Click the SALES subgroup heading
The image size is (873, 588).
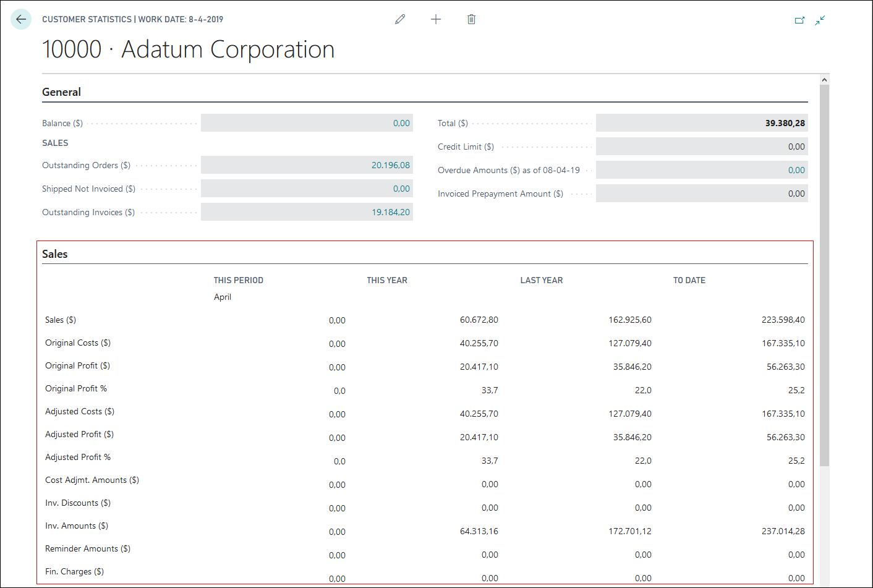(x=55, y=143)
